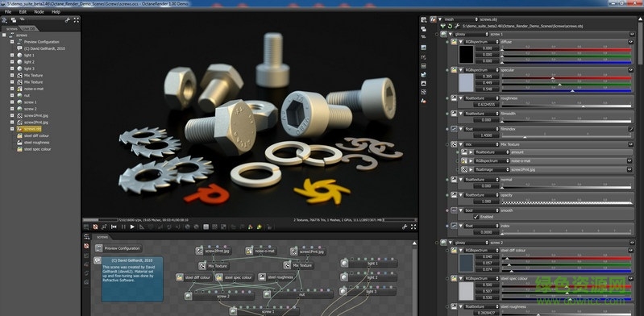Select the noise-o-mat node in the graph editor
644x316 pixels.
(261, 251)
